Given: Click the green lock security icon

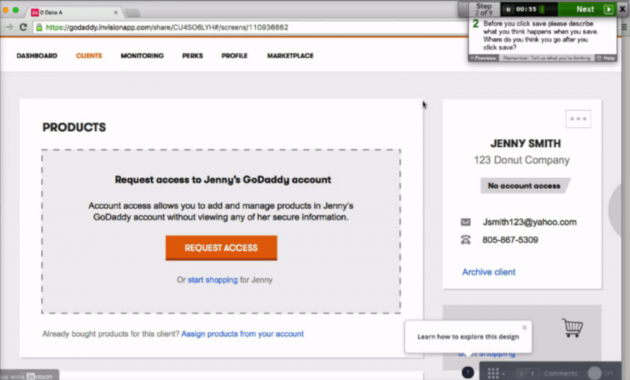Looking at the screenshot, I should 39,27.
